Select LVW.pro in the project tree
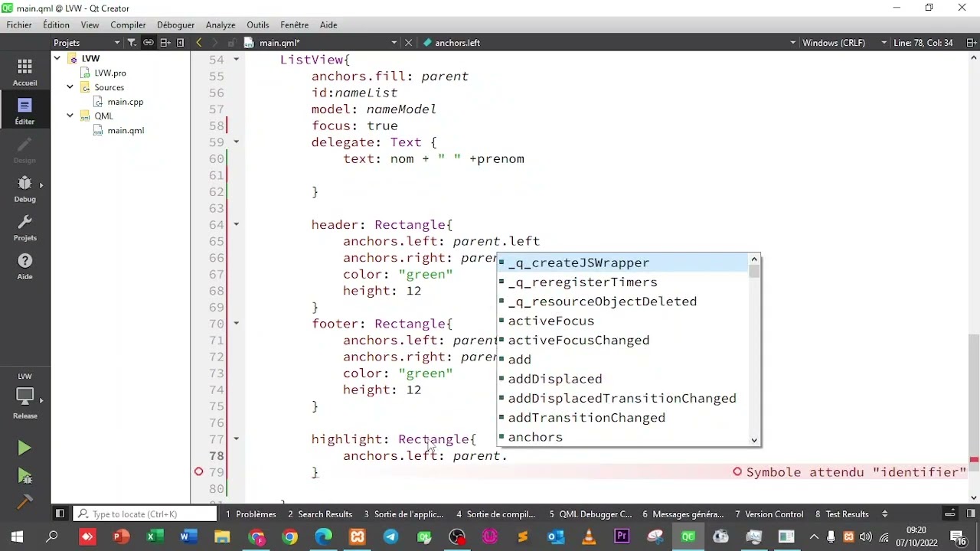This screenshot has width=980, height=551. point(110,73)
